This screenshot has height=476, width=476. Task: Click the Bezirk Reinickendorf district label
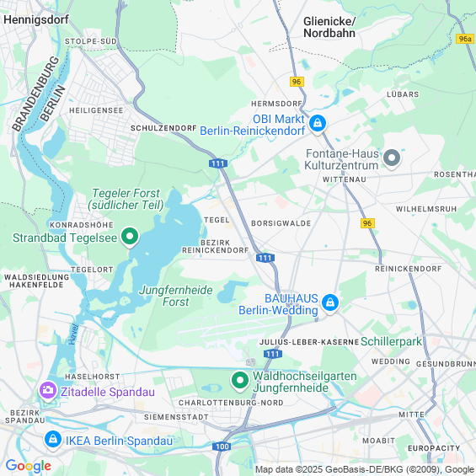(x=215, y=247)
